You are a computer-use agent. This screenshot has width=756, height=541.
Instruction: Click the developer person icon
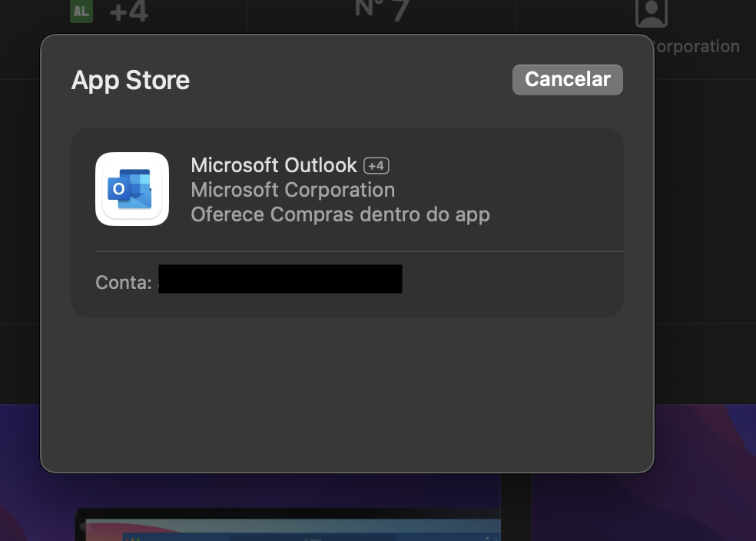(x=651, y=12)
